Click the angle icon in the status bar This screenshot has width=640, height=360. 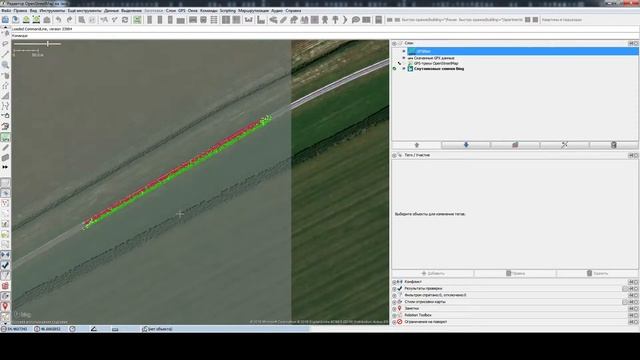click(93, 329)
